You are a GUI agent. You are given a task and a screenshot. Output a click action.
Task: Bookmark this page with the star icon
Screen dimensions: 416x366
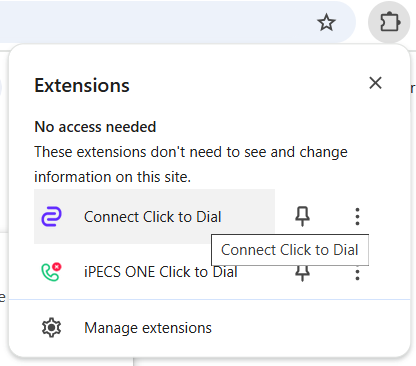pyautogui.click(x=326, y=23)
